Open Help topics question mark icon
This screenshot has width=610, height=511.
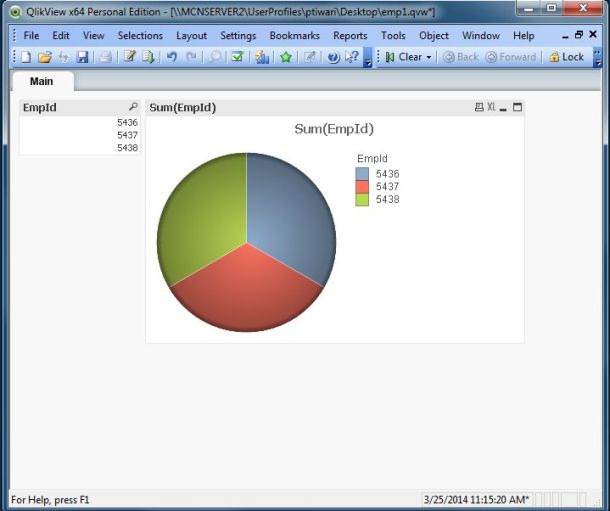[x=333, y=57]
